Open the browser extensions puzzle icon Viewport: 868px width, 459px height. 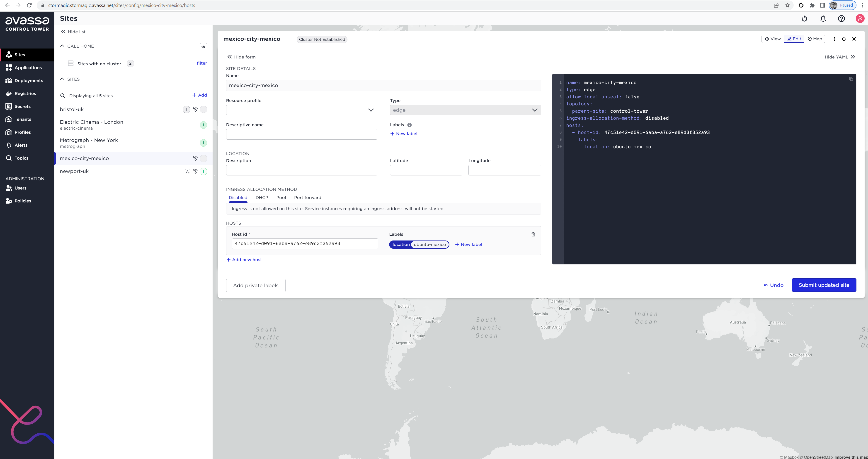(812, 5)
